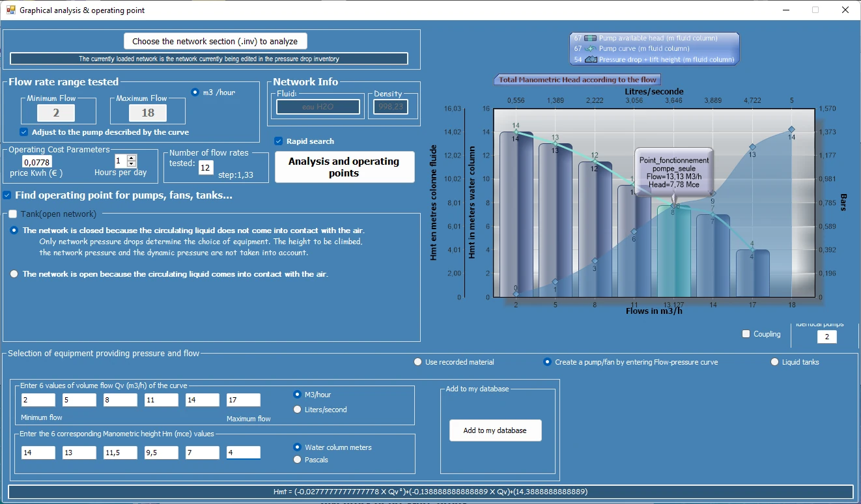
Task: Click the Total Manometric Head chart title
Action: click(578, 79)
